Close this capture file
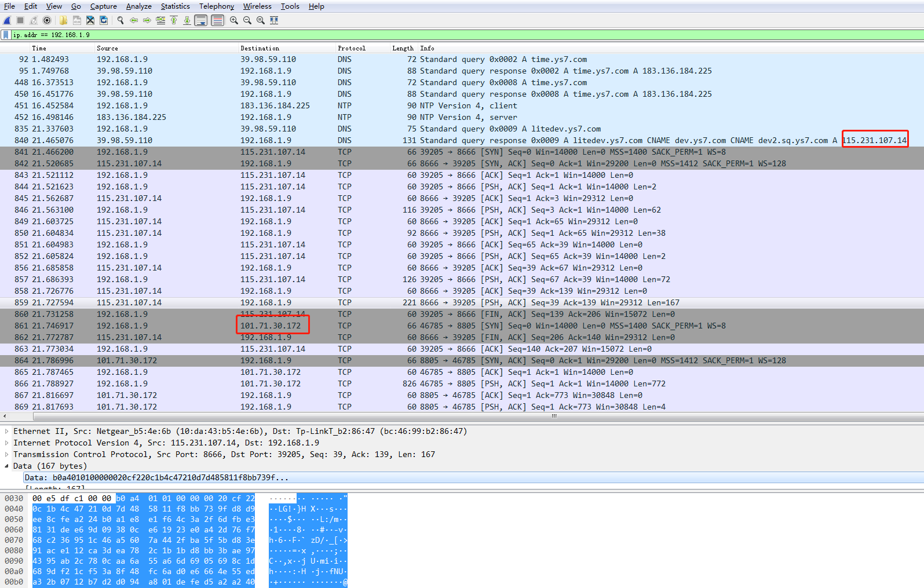924x588 pixels. click(90, 20)
